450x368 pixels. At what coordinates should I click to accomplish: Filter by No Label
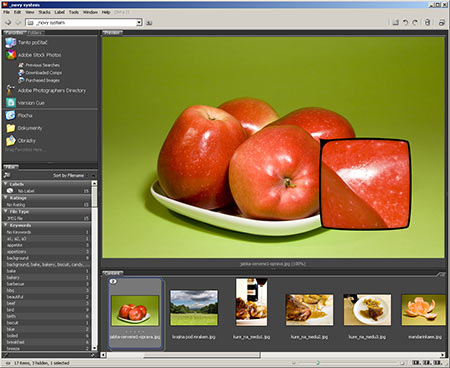click(x=47, y=191)
